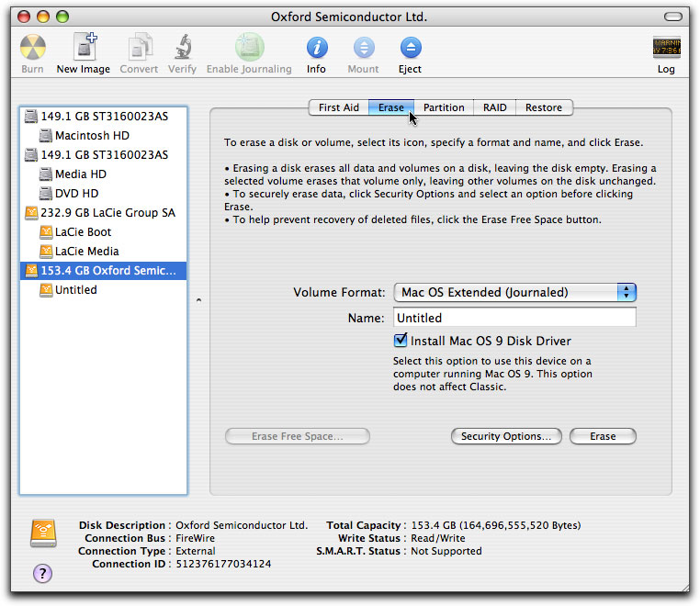
Task: Switch to the Restore tab
Action: 544,107
